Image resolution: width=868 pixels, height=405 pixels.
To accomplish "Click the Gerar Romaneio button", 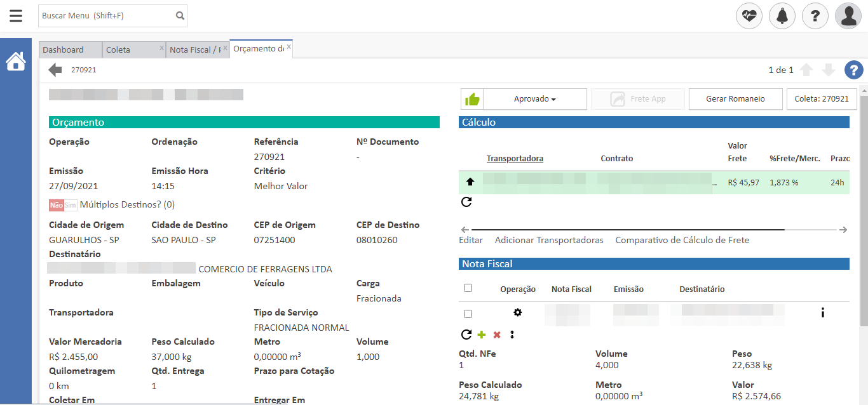I will click(x=735, y=99).
